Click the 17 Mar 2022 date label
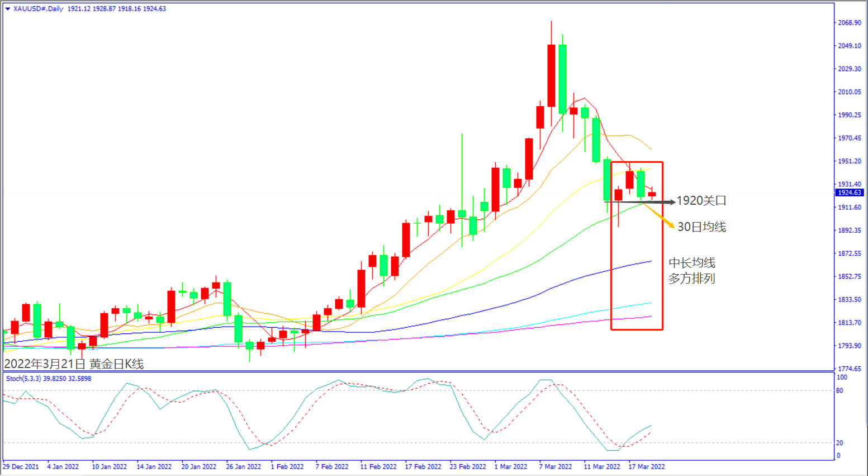 coord(647,466)
